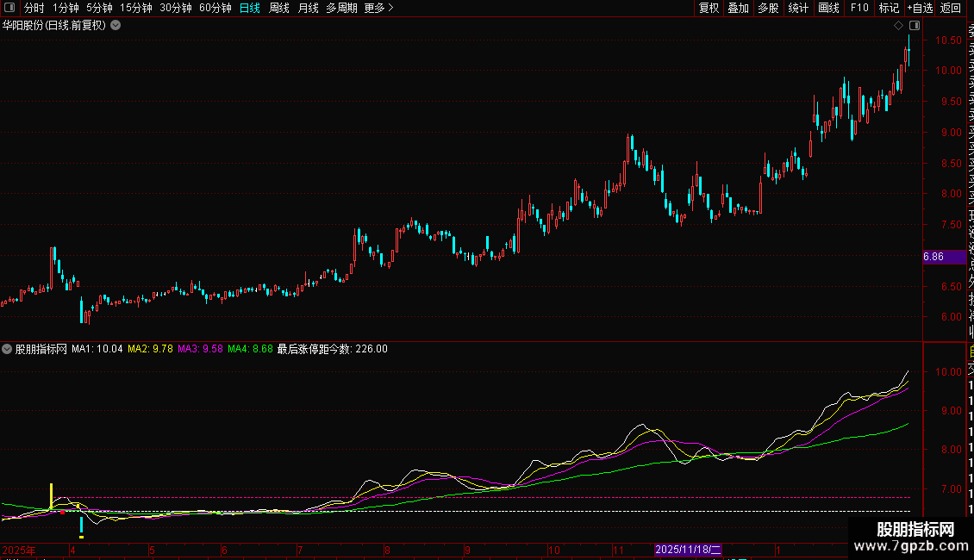This screenshot has width=974, height=560.
Task: Select the 30分钟 period
Action: pos(176,8)
